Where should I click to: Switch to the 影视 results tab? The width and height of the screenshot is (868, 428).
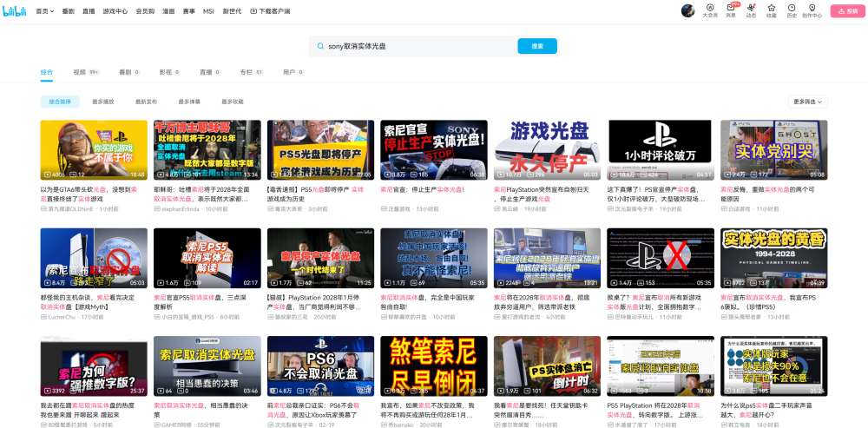[169, 72]
